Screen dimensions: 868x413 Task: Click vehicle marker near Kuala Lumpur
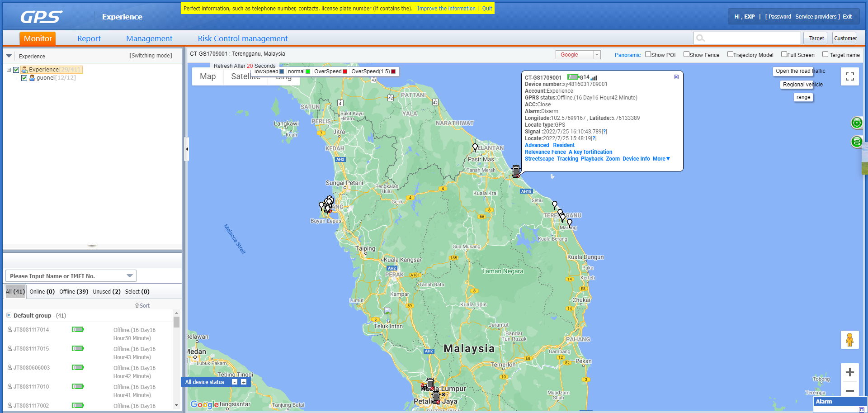coord(430,385)
